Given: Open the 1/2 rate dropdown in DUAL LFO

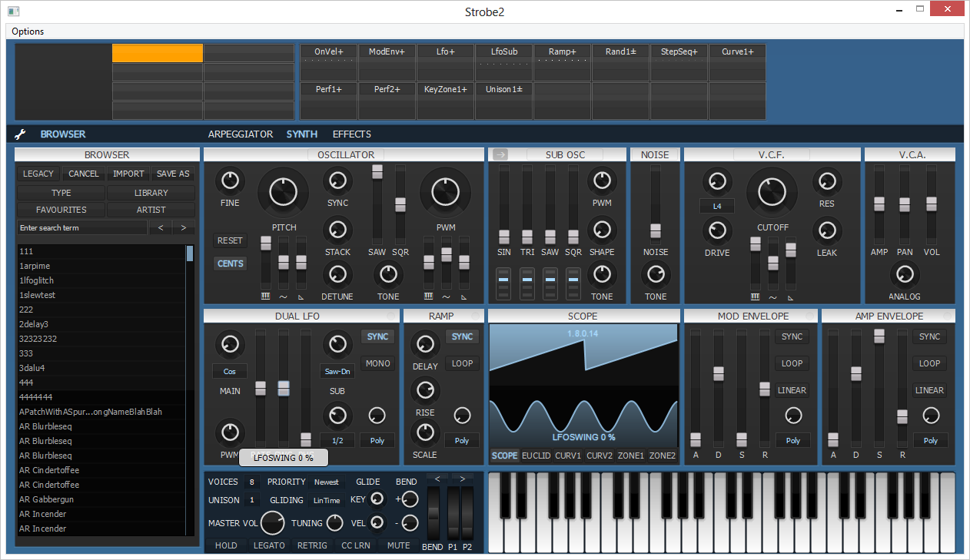Looking at the screenshot, I should point(337,440).
